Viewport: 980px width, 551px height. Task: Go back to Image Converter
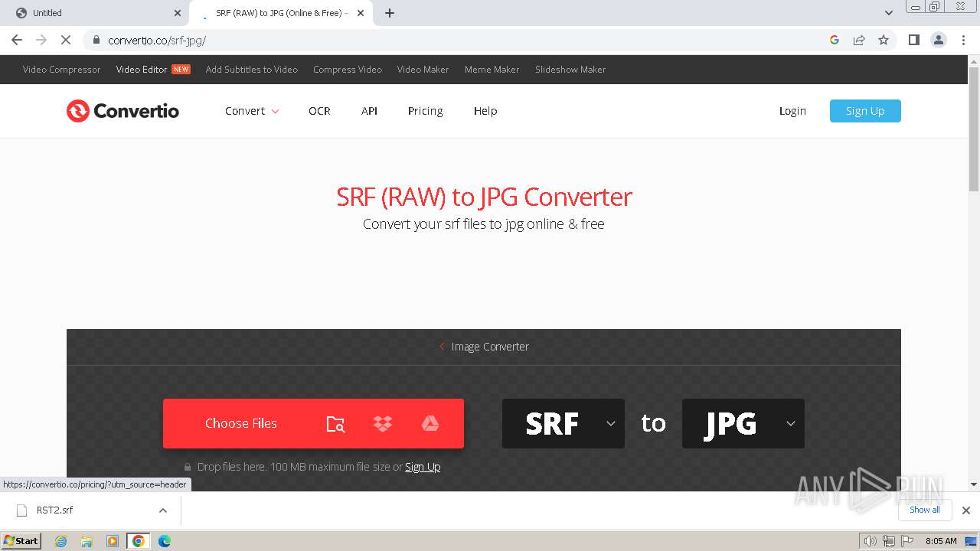tap(484, 347)
